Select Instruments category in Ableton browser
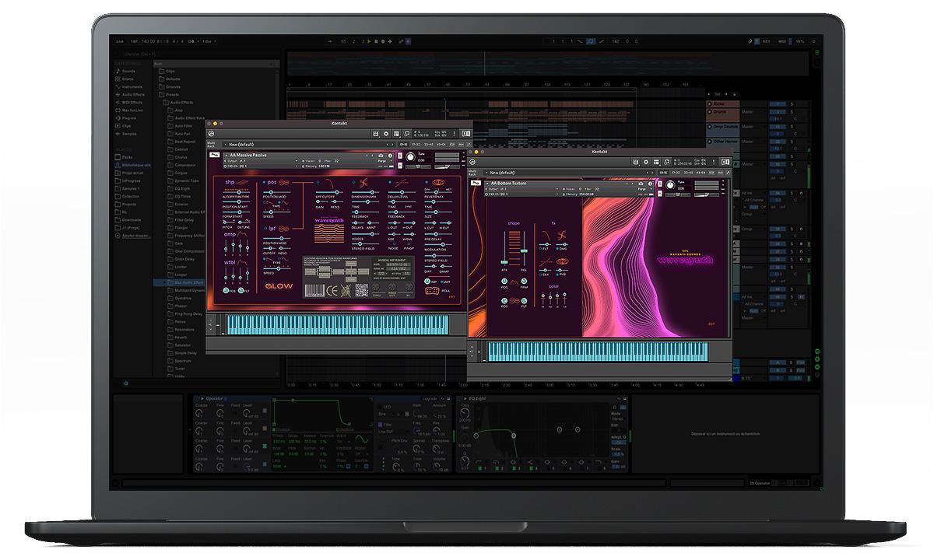The image size is (934, 560). click(131, 87)
